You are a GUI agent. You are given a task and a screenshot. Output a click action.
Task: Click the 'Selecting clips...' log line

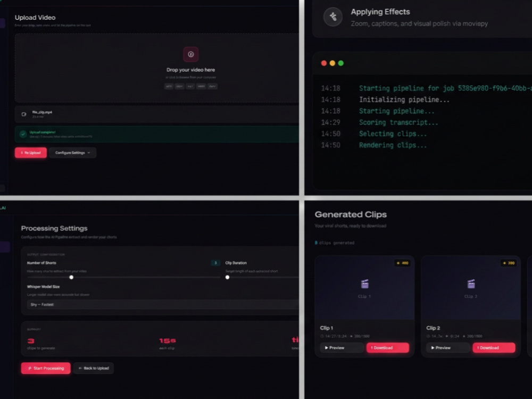393,134
